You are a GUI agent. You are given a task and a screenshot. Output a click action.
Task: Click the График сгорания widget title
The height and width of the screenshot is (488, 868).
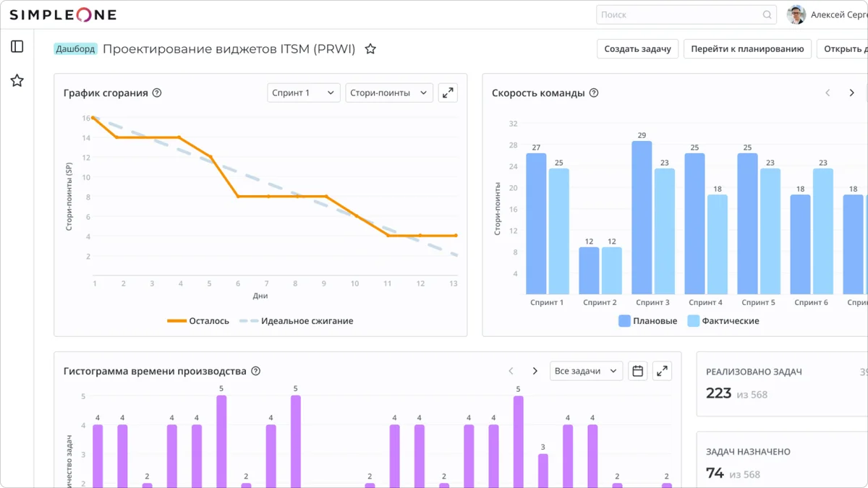(x=106, y=93)
